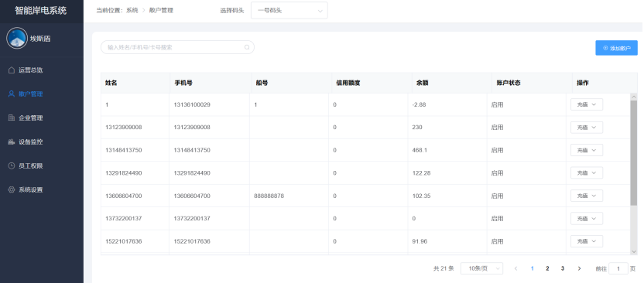The width and height of the screenshot is (644, 283).
Task: Expand 充值 dropdown for row 13732200137
Action: (587, 219)
